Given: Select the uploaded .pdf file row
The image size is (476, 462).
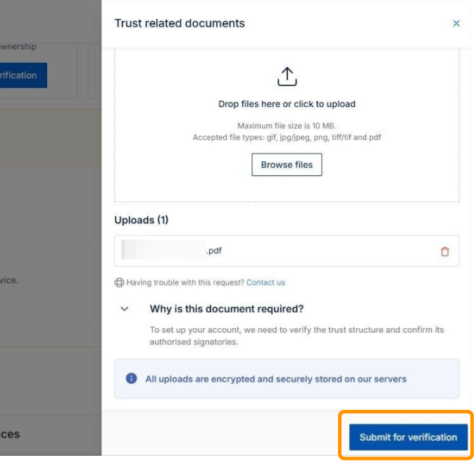Looking at the screenshot, I should pyautogui.click(x=287, y=251).
